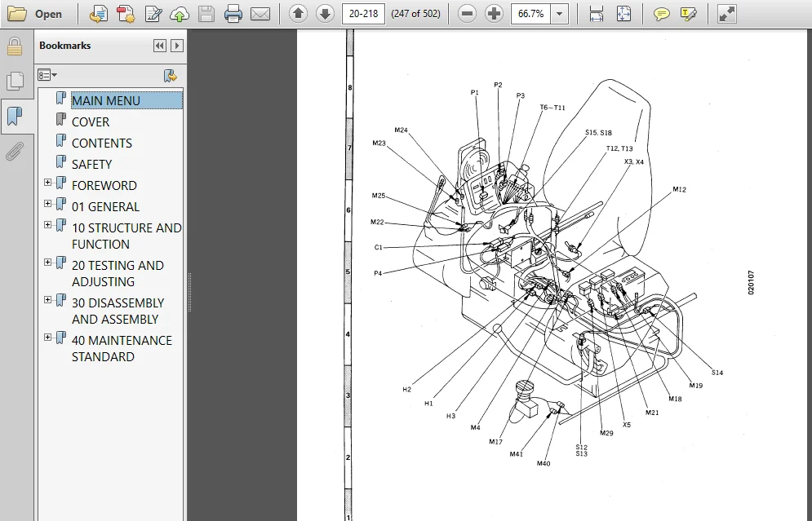The height and width of the screenshot is (521, 812).
Task: Click the cloud upload icon
Action: [x=180, y=14]
